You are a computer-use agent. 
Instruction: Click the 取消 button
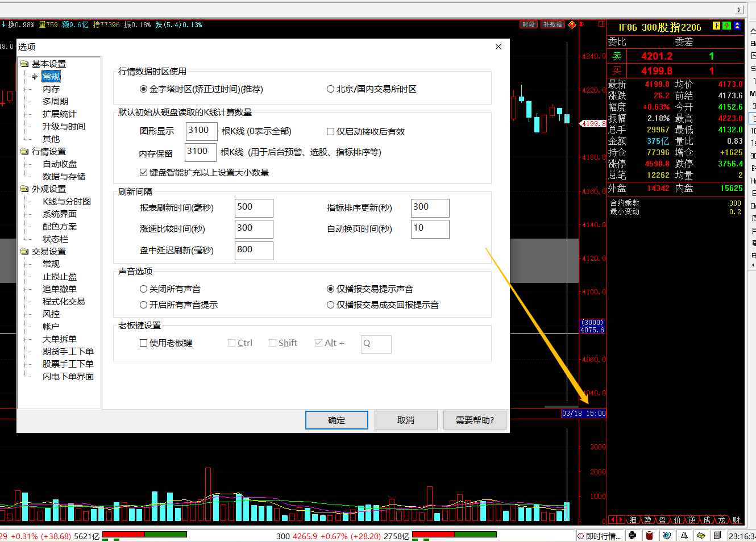pos(406,420)
